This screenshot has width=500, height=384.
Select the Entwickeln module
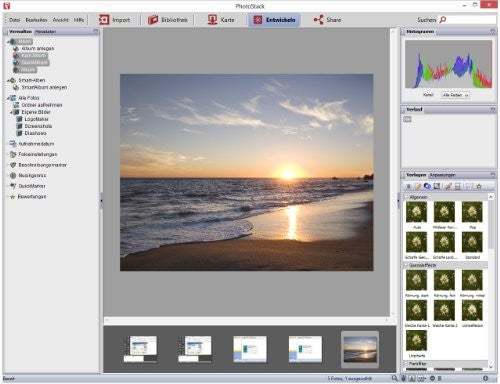coord(274,20)
